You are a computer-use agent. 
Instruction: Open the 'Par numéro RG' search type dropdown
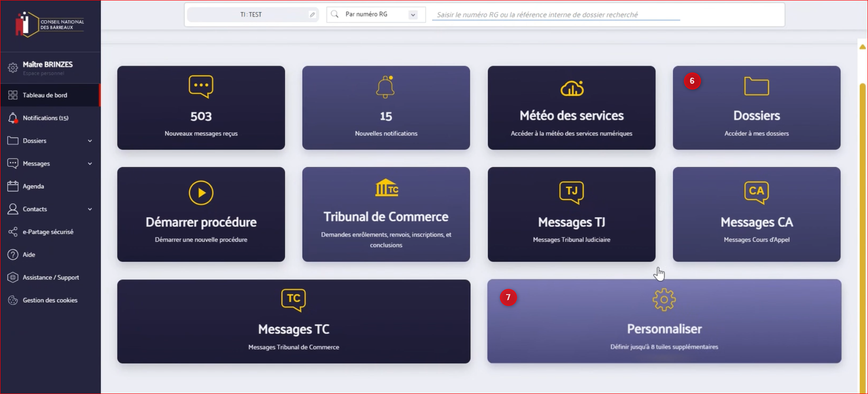coord(413,15)
